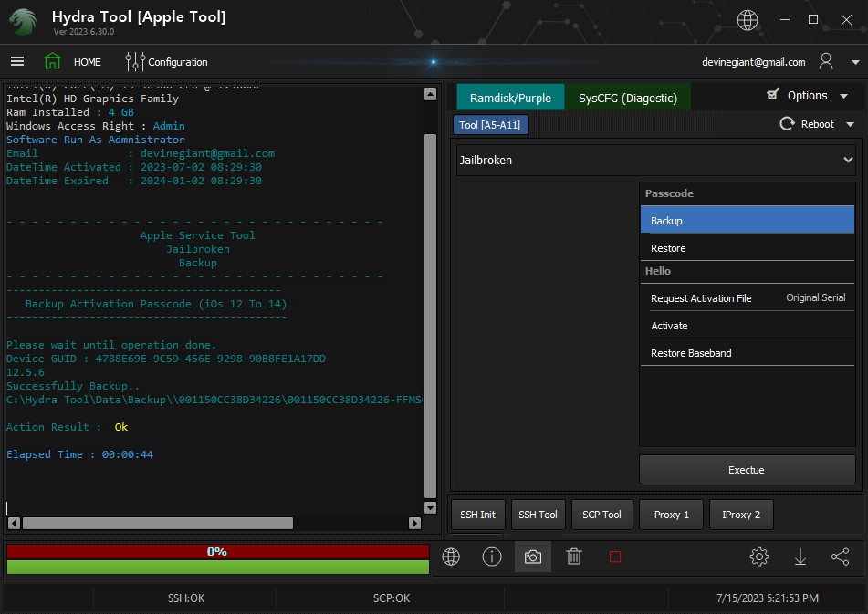Click SCP:OK status entry
Image resolution: width=868 pixels, height=614 pixels.
[x=392, y=598]
